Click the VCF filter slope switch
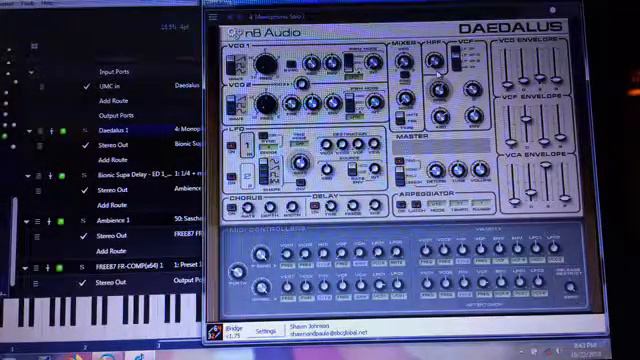Screen dimensions: 640x360 click(456, 58)
